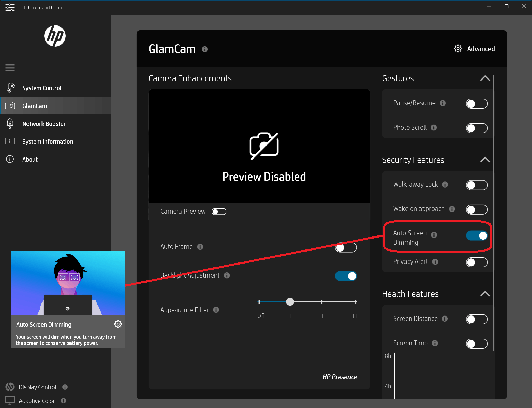Click the Display Control entry
Screen dimensions: 532x408
37,387
